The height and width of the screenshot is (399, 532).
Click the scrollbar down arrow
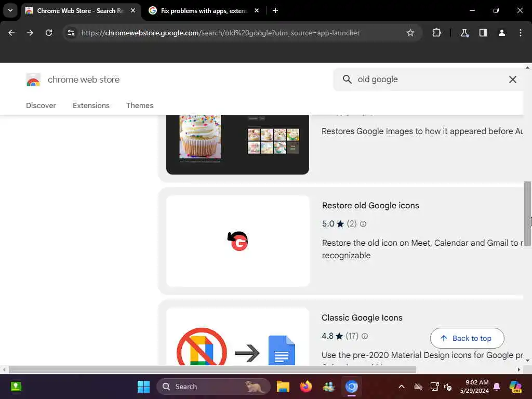527,361
